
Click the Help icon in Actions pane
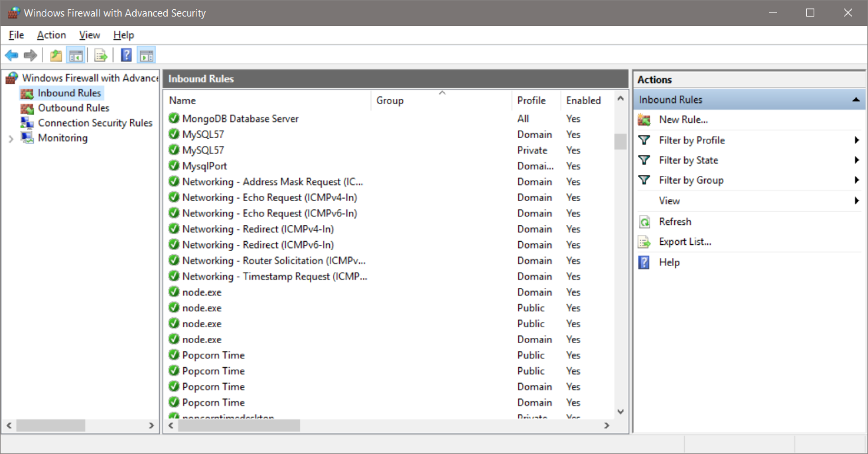click(644, 262)
